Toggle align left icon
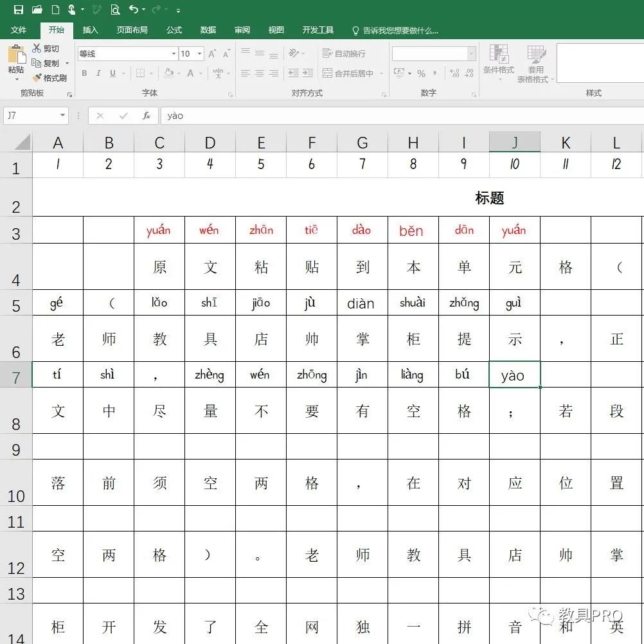The height and width of the screenshot is (644, 644). [x=246, y=73]
